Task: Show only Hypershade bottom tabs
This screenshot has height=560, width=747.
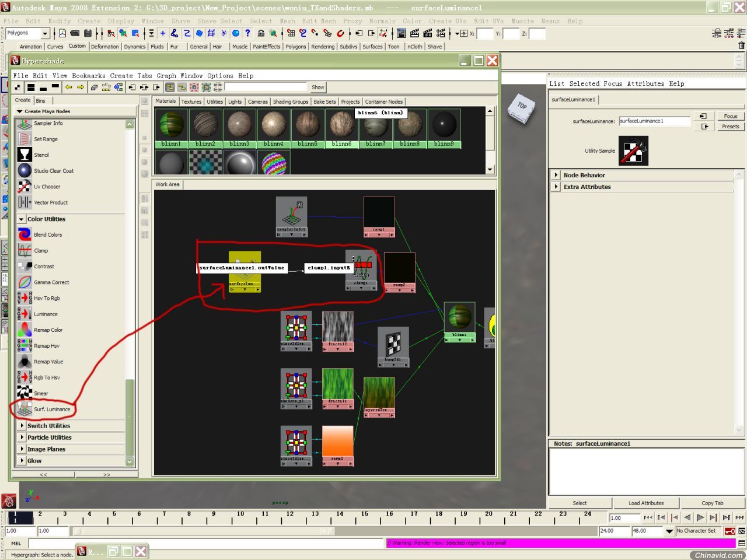Action: 43,87
